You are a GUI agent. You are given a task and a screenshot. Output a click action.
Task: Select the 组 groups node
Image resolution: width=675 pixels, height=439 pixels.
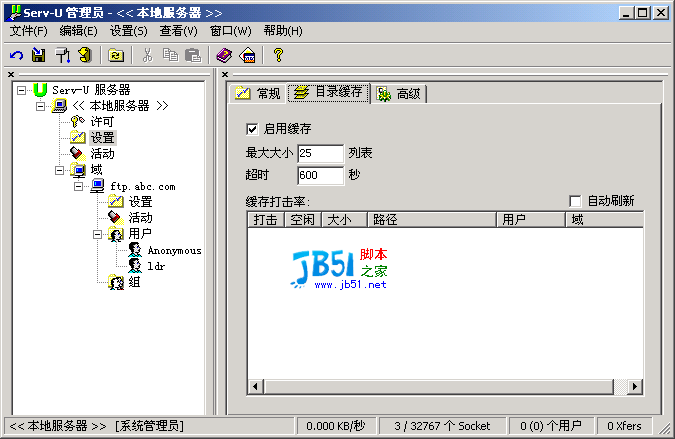tap(134, 282)
